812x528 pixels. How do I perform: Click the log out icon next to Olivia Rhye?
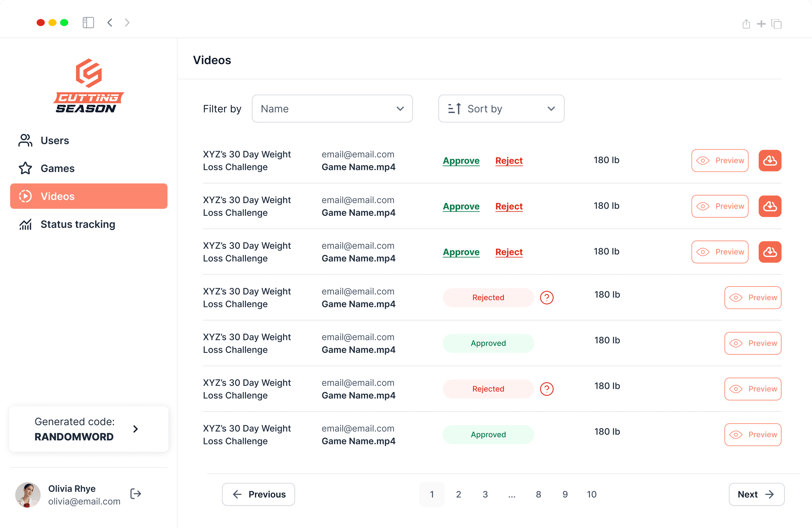coord(136,494)
